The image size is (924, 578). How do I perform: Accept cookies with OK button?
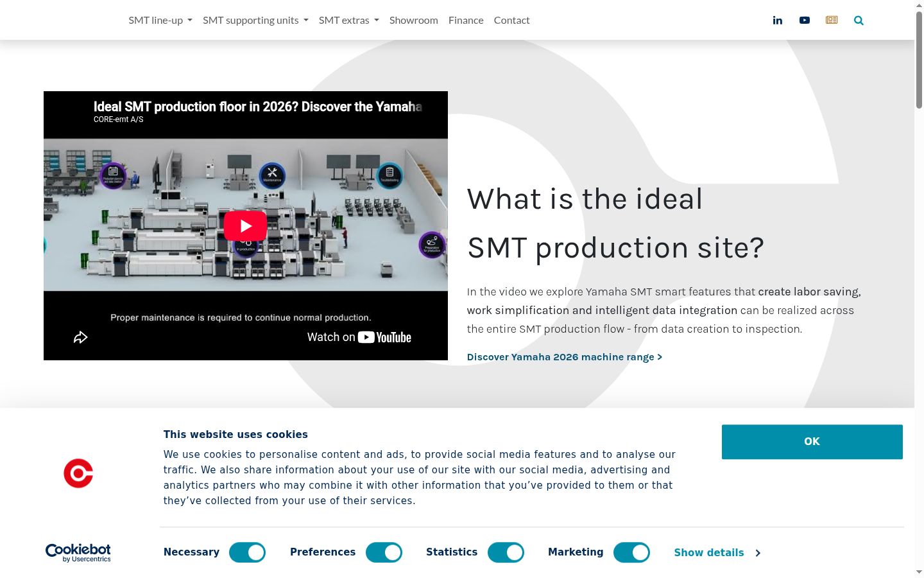click(812, 442)
